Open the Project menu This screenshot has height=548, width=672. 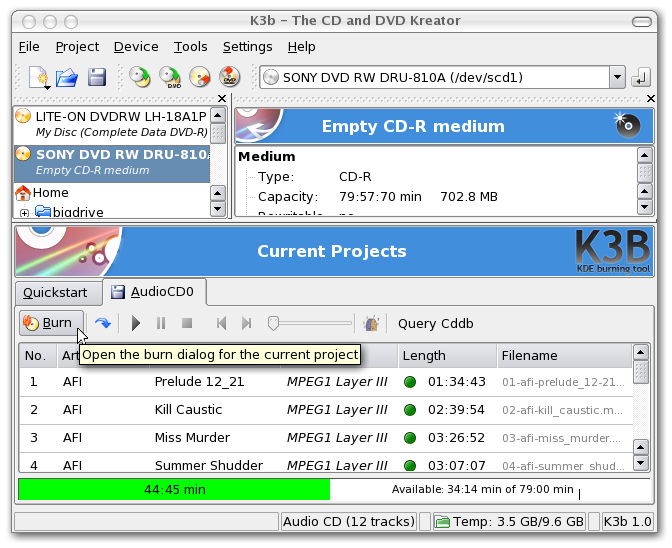[77, 46]
